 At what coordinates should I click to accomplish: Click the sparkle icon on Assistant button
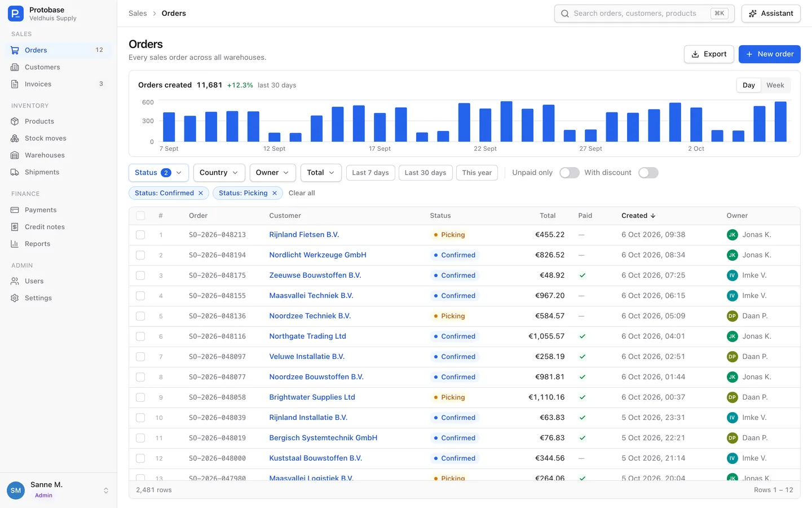click(x=753, y=14)
